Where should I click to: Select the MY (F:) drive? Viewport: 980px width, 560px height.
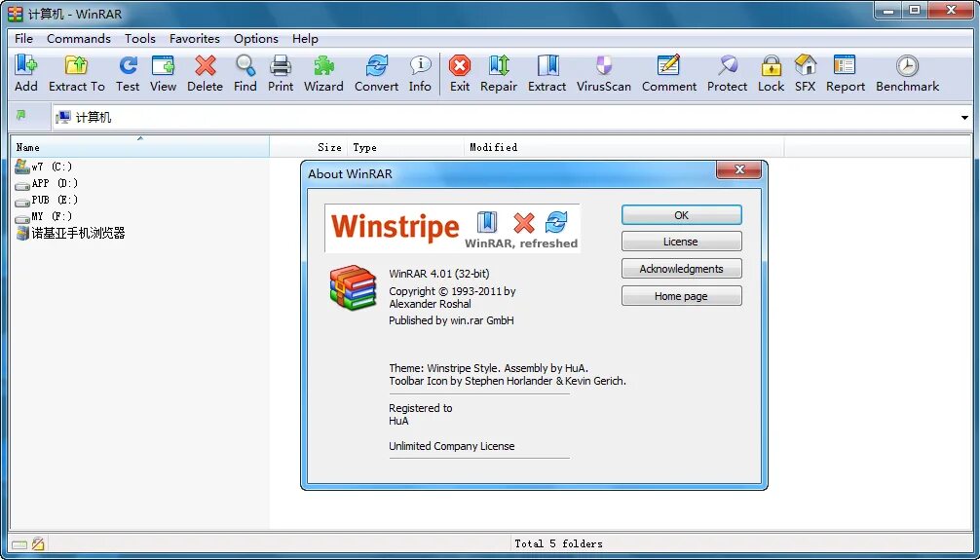(44, 217)
